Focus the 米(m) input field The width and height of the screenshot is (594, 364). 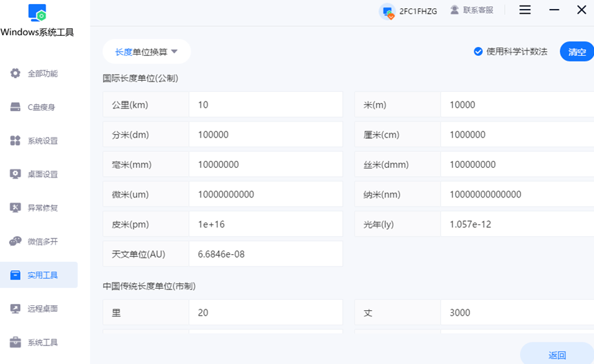pos(517,104)
